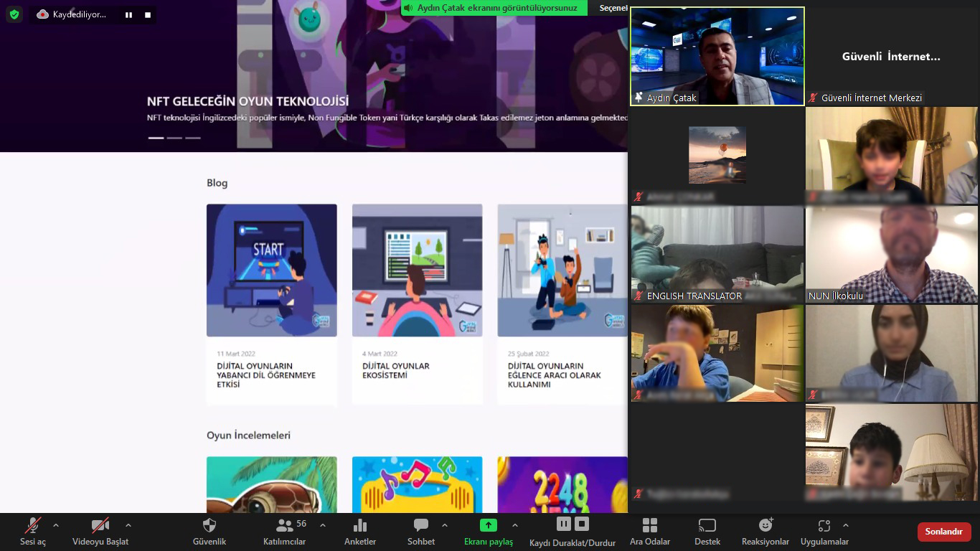
Task: Start video with Videoyu Başlat icon
Action: pyautogui.click(x=100, y=526)
